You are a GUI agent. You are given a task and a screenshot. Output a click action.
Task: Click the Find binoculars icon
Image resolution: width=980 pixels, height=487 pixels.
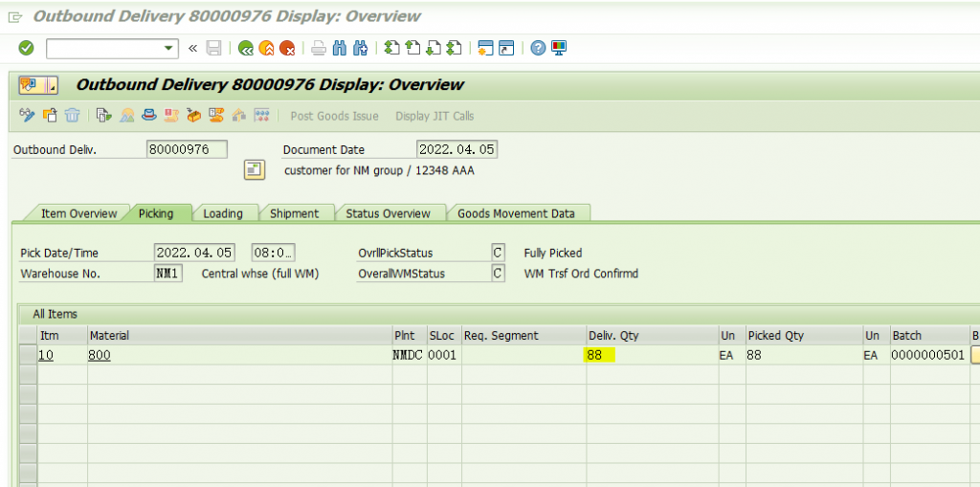340,48
